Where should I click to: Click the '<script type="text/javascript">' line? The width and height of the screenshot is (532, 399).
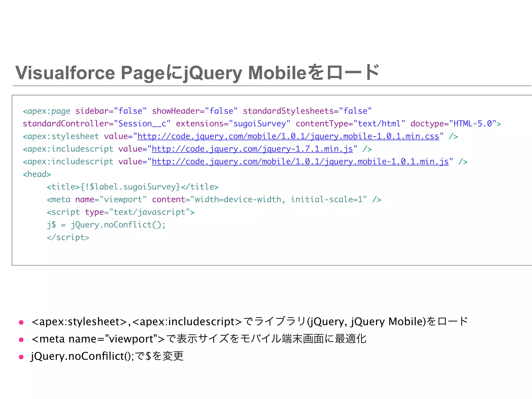[121, 212]
